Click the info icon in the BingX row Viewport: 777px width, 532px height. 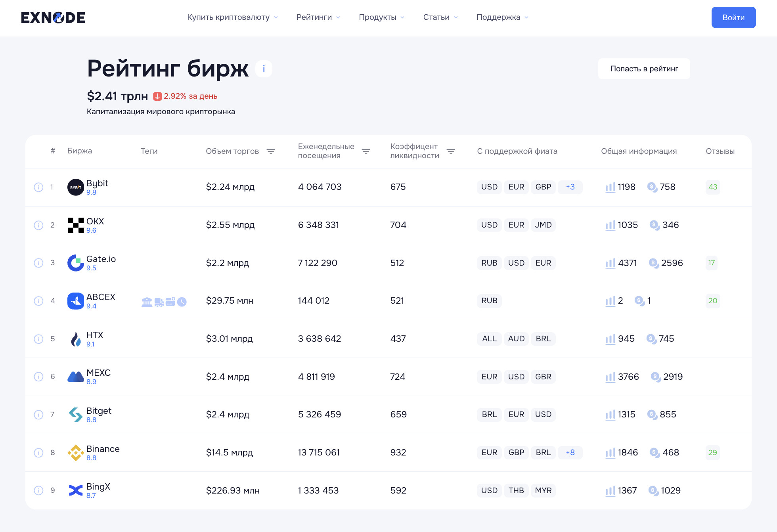click(x=38, y=490)
